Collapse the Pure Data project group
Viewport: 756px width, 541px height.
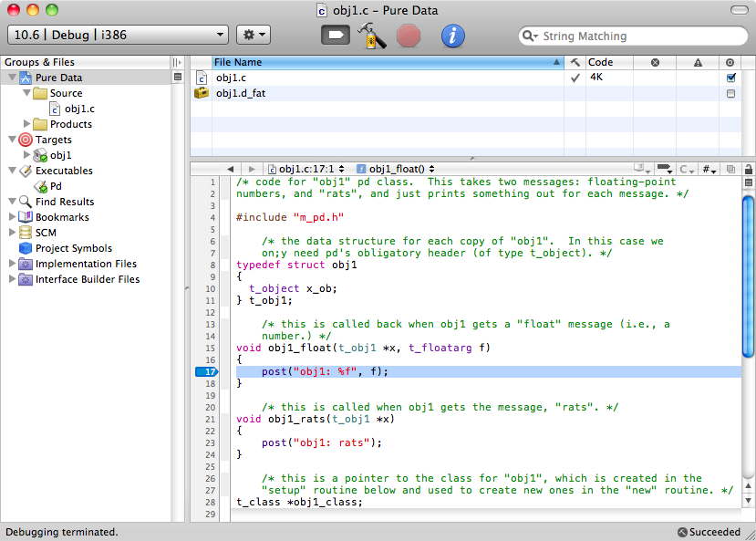pos(12,78)
